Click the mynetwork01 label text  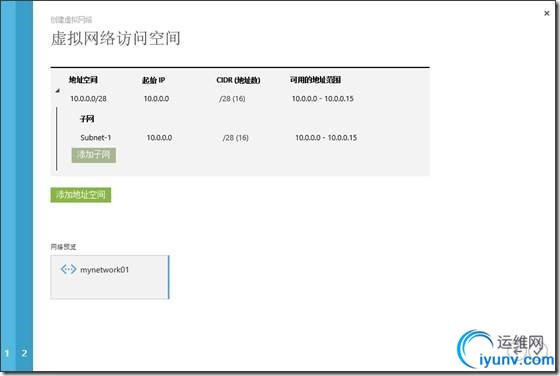[105, 270]
